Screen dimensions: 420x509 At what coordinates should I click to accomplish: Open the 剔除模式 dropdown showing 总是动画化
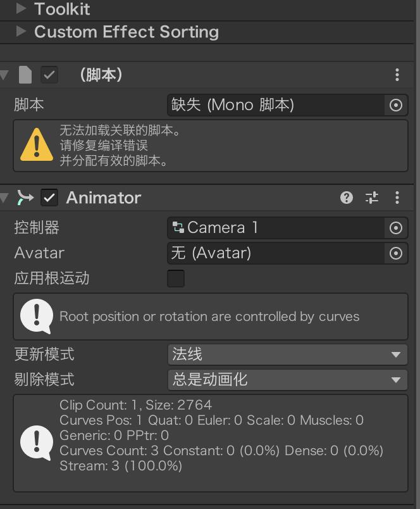click(x=287, y=380)
